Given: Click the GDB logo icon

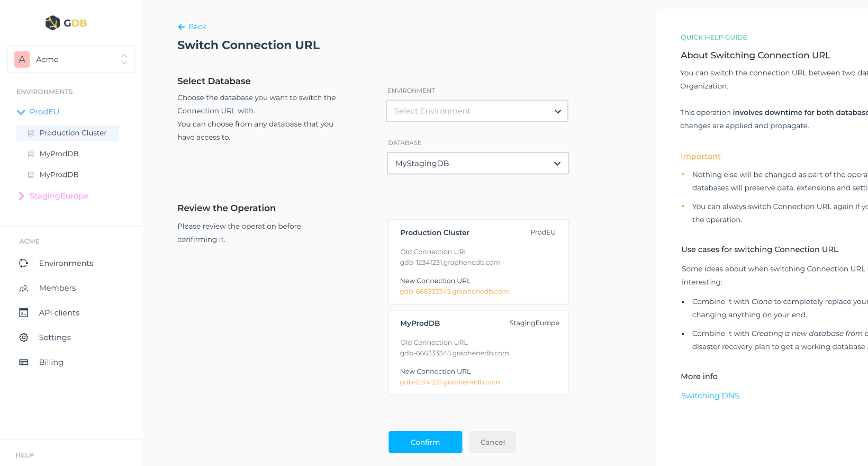Looking at the screenshot, I should (x=52, y=23).
